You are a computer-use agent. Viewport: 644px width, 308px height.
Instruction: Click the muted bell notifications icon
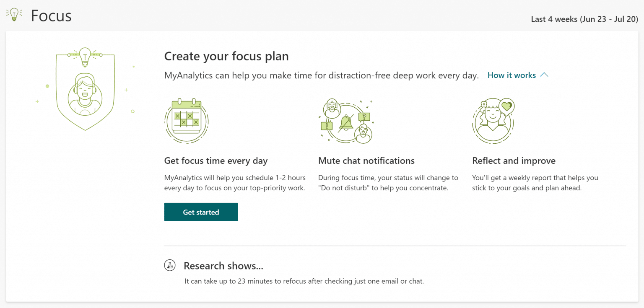tap(346, 122)
